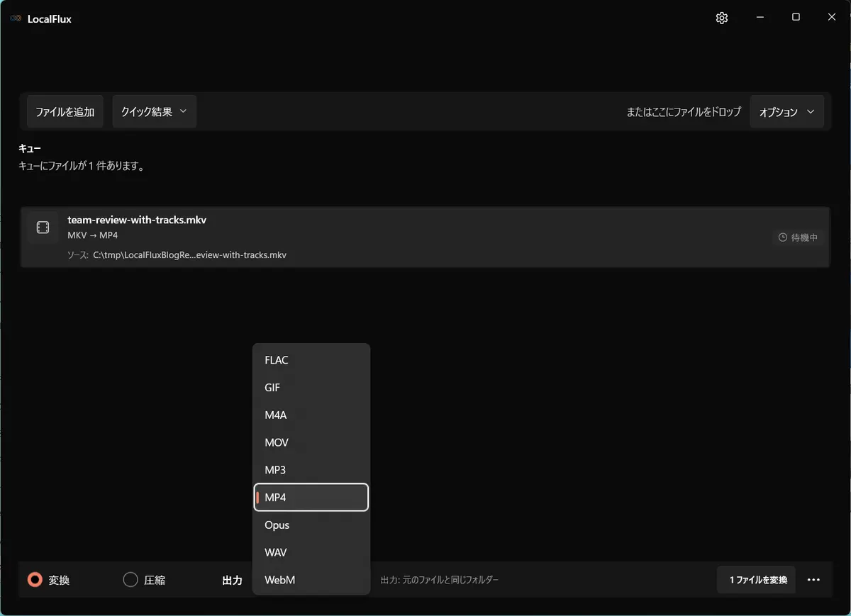Close the LocalFlux window

832,18
